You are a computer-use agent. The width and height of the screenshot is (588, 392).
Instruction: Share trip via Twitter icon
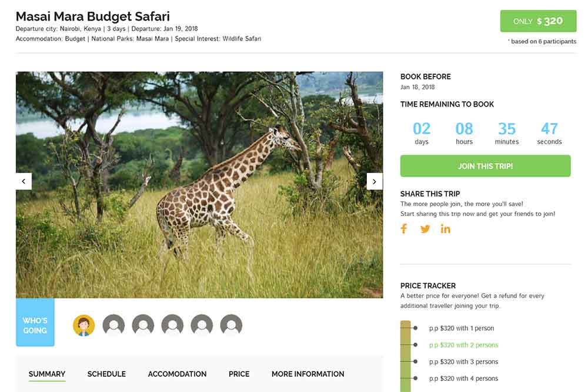pos(425,229)
